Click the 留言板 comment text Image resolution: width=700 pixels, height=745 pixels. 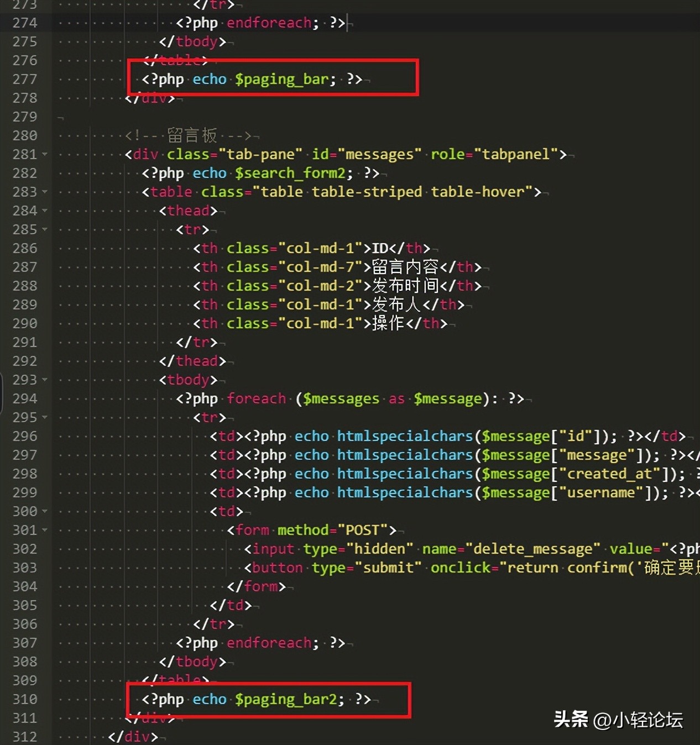(x=192, y=135)
